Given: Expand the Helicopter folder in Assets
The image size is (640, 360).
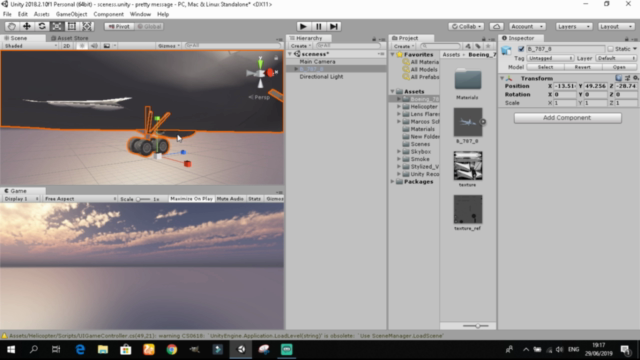Looking at the screenshot, I should [x=399, y=107].
